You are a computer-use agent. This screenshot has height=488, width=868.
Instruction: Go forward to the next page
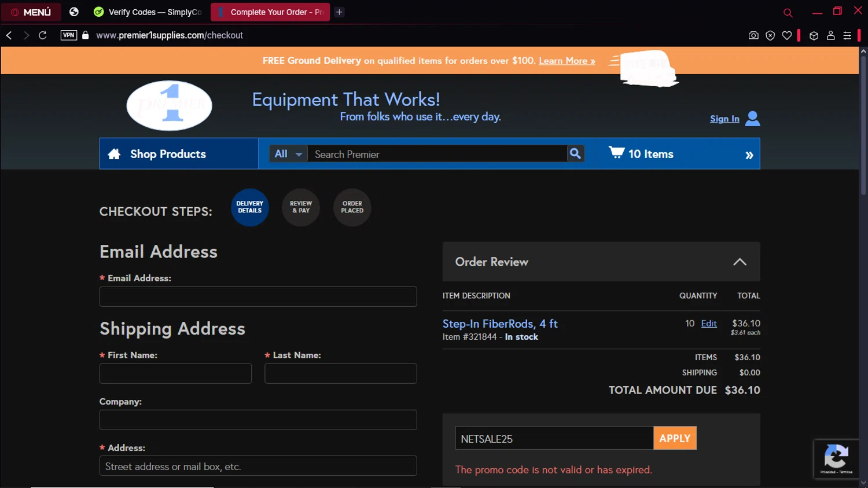pyautogui.click(x=26, y=35)
